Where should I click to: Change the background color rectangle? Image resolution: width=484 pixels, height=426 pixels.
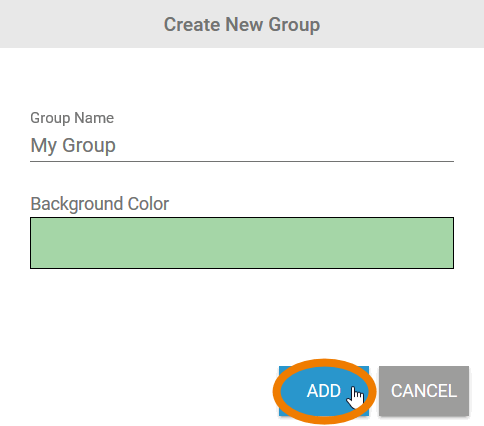(x=242, y=243)
